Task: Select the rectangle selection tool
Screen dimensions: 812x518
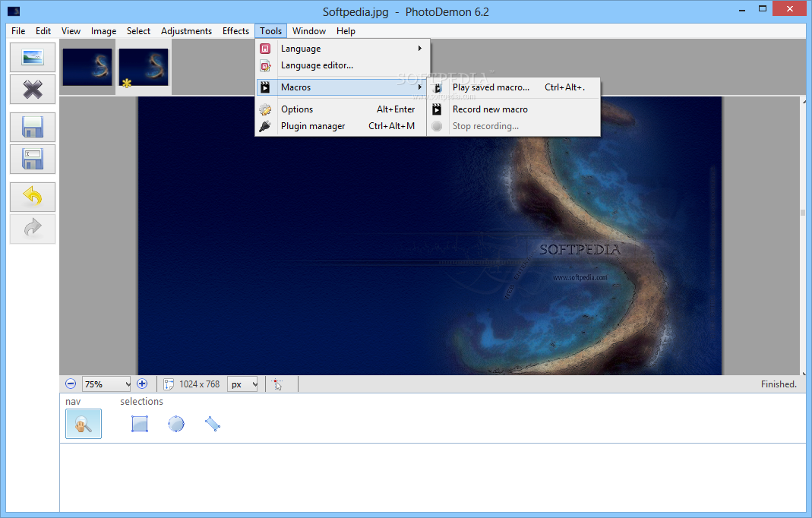Action: [x=140, y=424]
